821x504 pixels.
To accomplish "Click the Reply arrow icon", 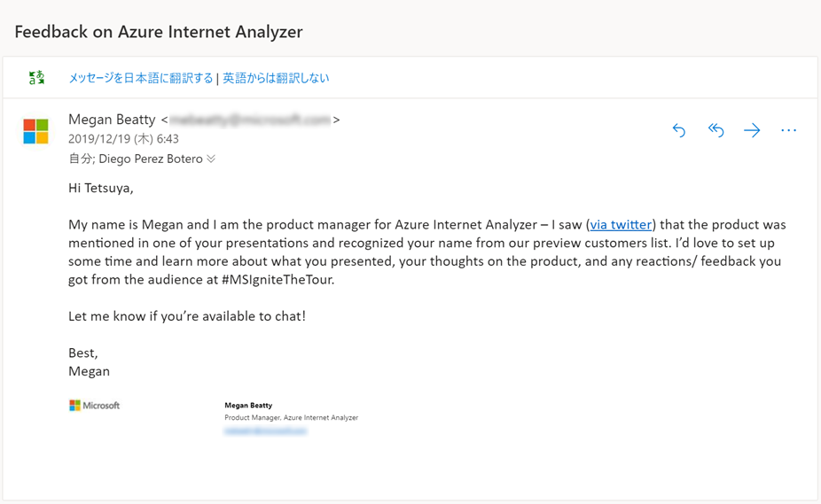I will tap(679, 130).
